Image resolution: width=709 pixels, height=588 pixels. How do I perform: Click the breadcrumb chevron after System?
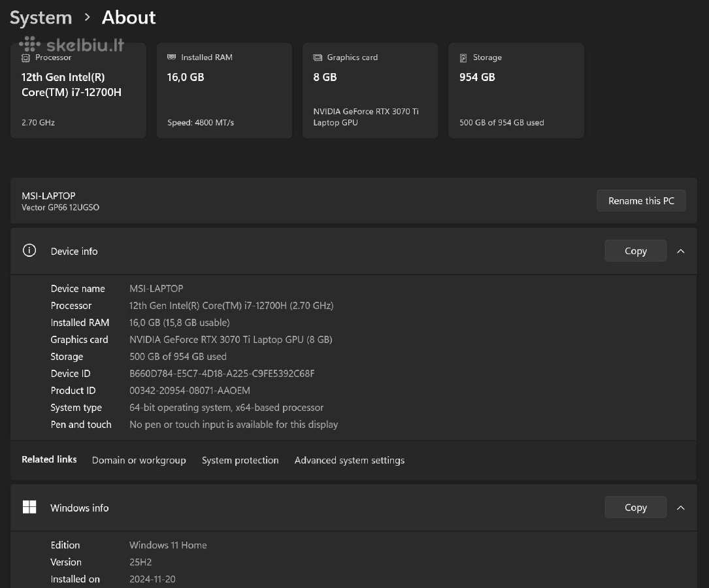[x=88, y=18]
